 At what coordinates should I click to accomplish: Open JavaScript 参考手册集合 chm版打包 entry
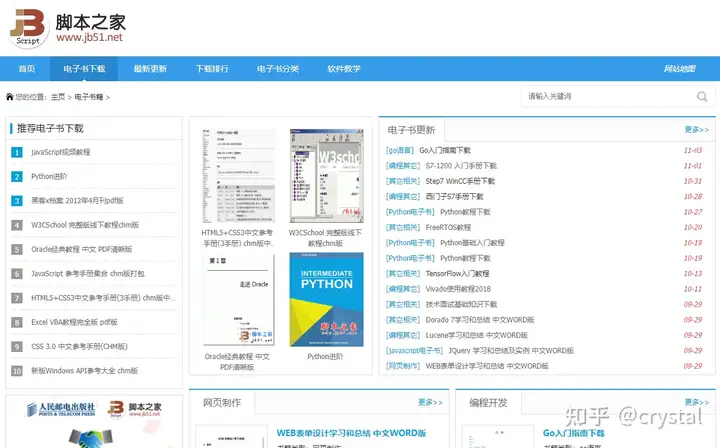click(x=88, y=274)
